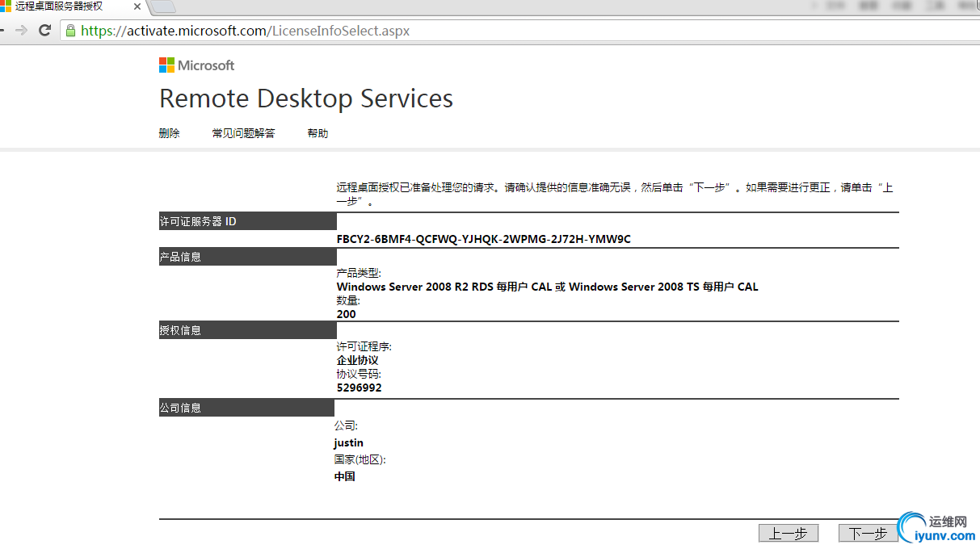
Task: Focus the address bar showing activate.microsoft.com
Action: [x=517, y=31]
